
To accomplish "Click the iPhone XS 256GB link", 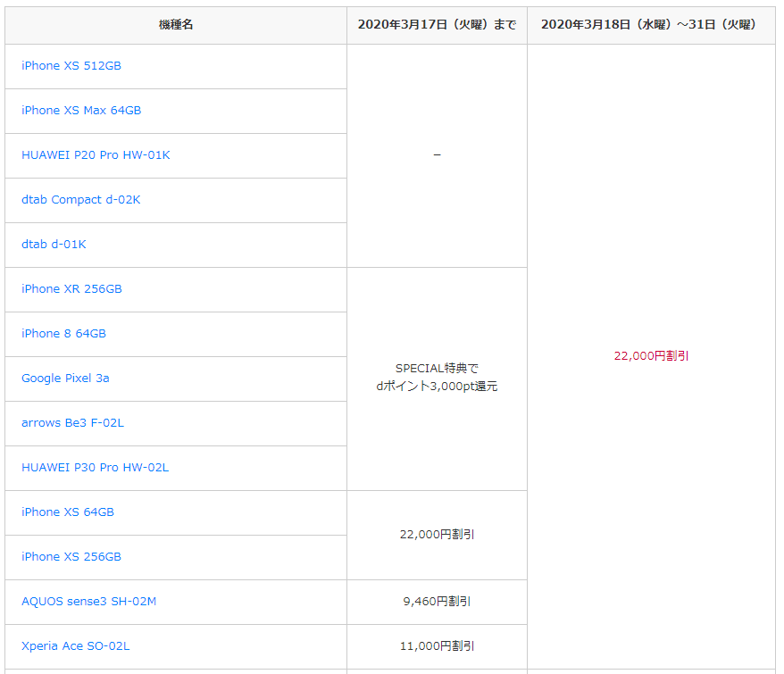I will (71, 556).
